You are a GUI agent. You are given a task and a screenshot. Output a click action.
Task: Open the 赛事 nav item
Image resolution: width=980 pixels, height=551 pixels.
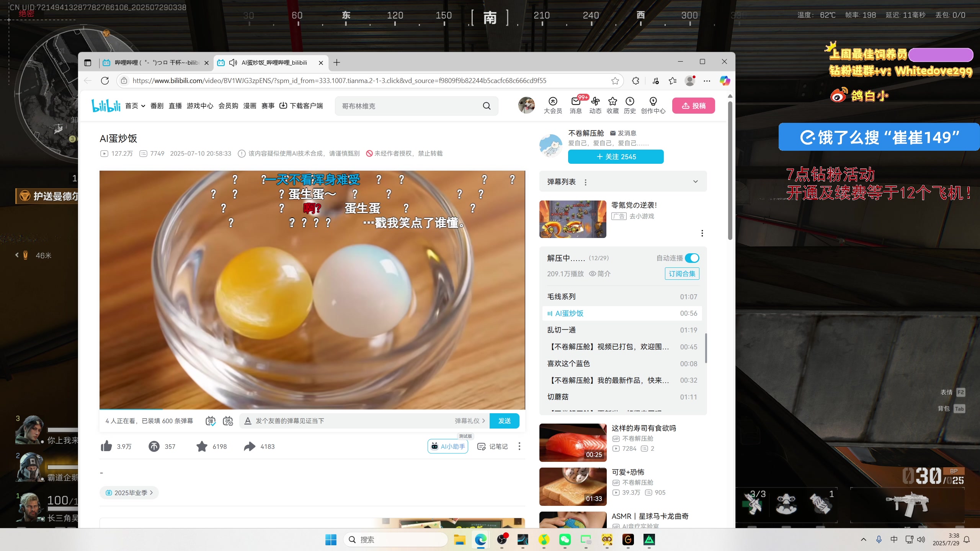click(268, 106)
